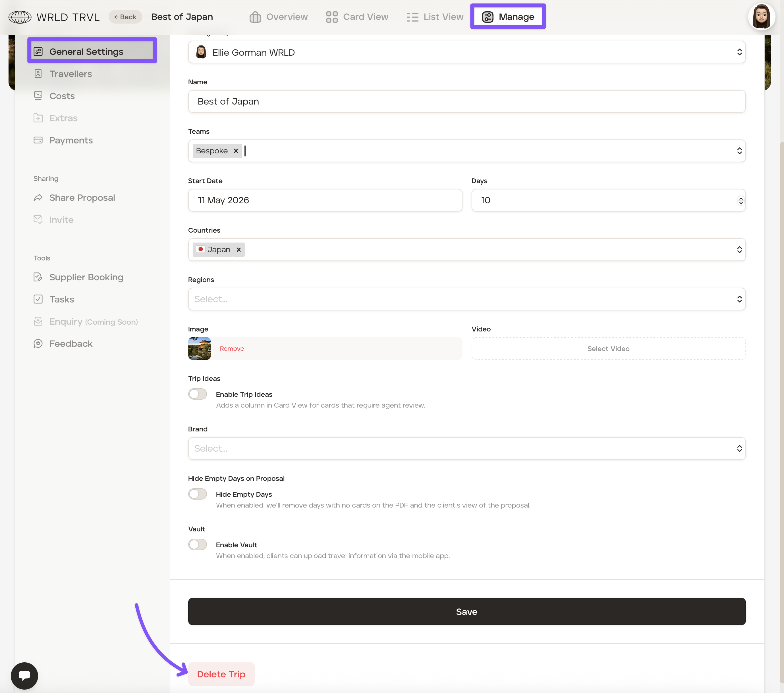Open the Brand select dropdown
784x693 pixels.
[466, 448]
